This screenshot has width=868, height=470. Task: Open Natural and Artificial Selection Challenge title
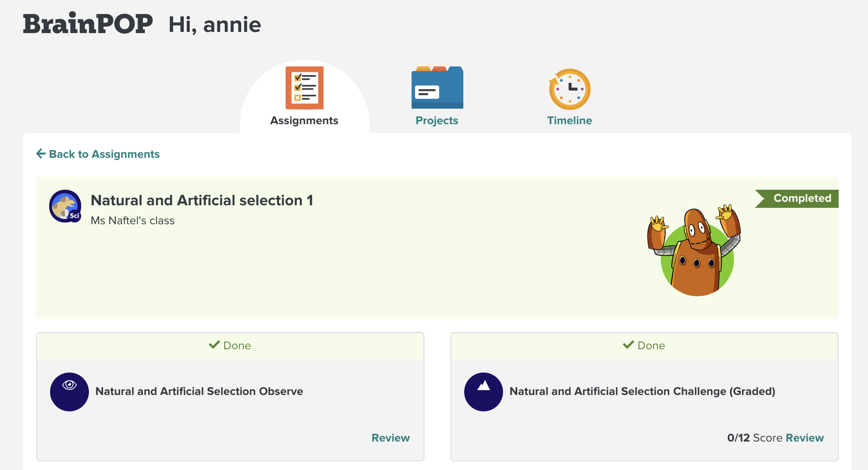[x=642, y=391]
